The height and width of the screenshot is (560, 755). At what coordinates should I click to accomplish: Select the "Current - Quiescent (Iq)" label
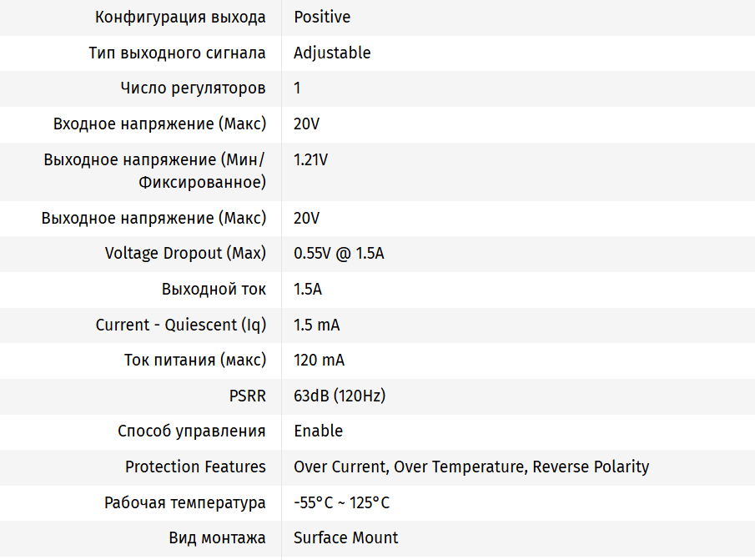point(181,325)
